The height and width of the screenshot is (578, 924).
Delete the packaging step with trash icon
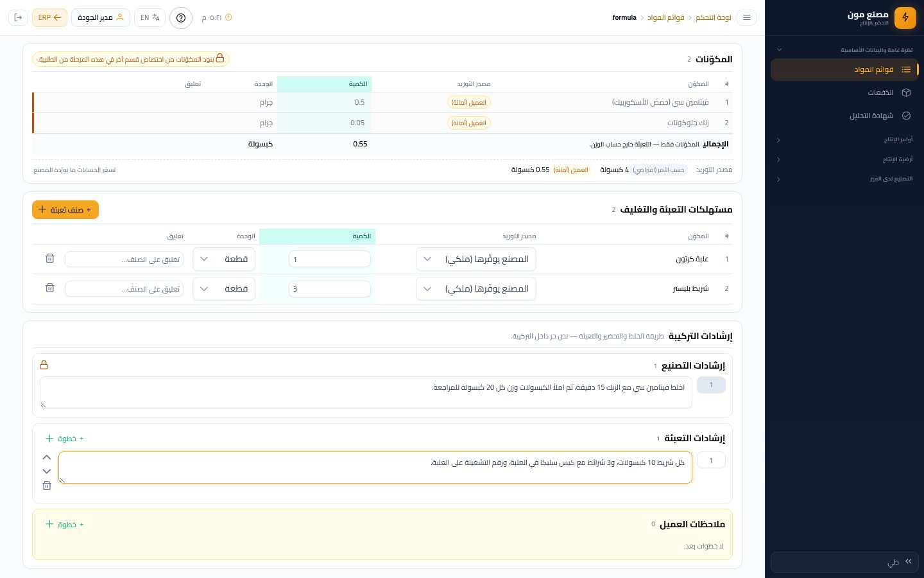pos(47,486)
